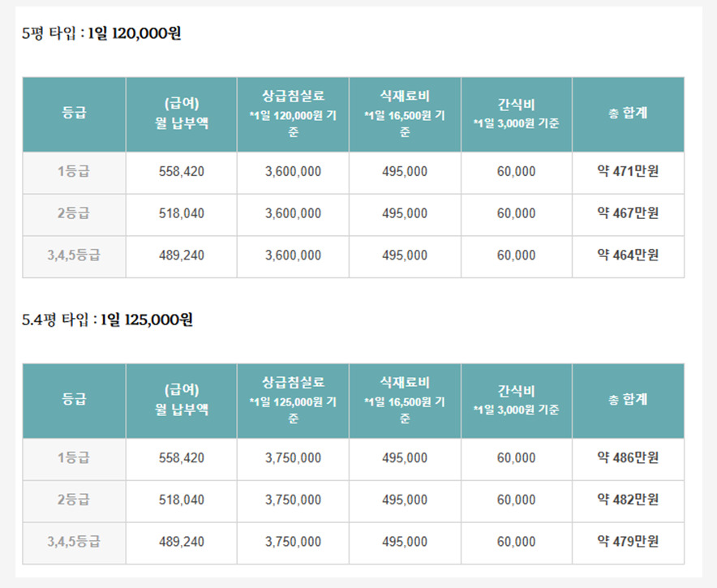
Task: Click the '약 464만원' total cell
Action: (628, 255)
